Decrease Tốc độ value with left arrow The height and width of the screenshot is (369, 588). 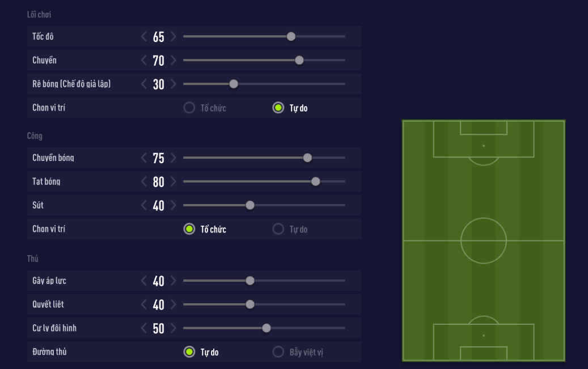[x=144, y=37]
